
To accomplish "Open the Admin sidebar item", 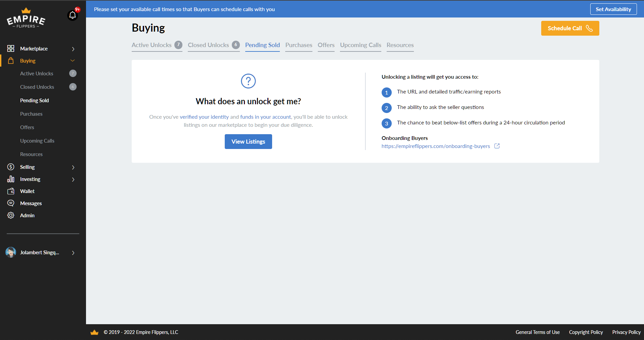I will pyautogui.click(x=27, y=215).
